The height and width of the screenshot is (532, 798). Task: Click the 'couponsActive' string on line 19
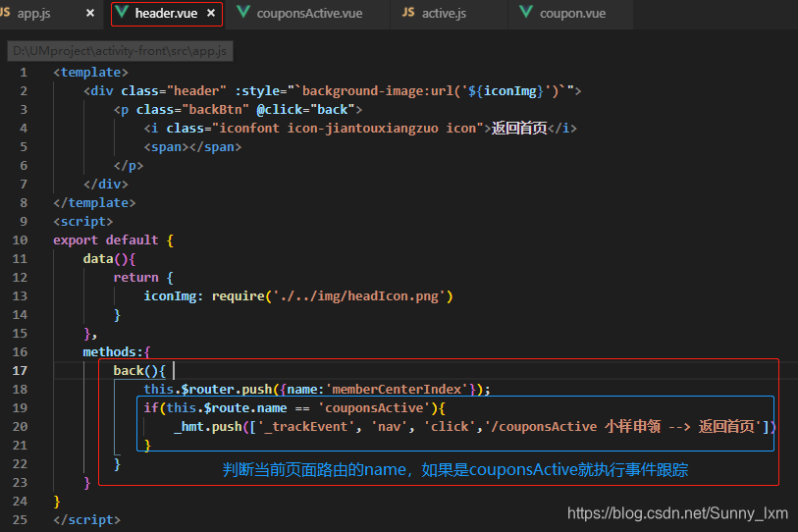pos(374,408)
